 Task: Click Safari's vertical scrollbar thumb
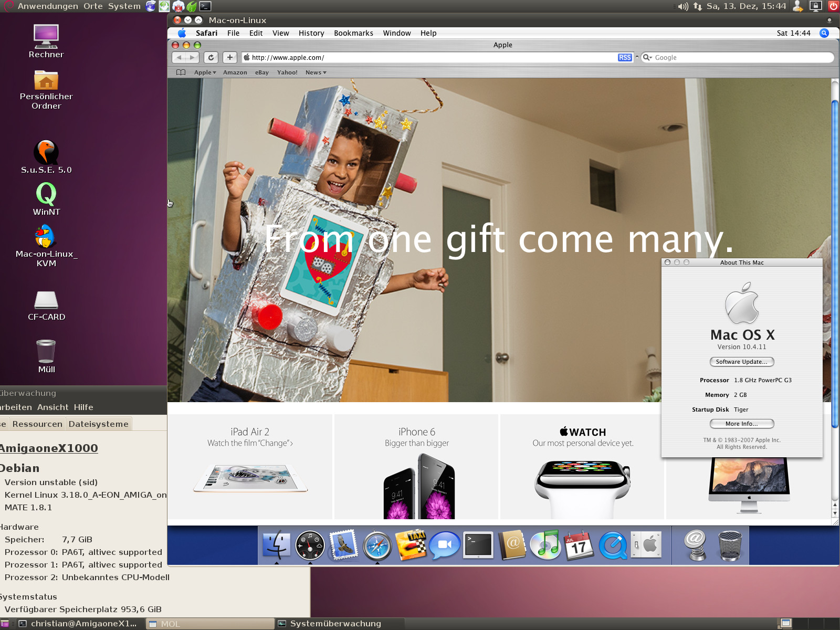[835, 262]
